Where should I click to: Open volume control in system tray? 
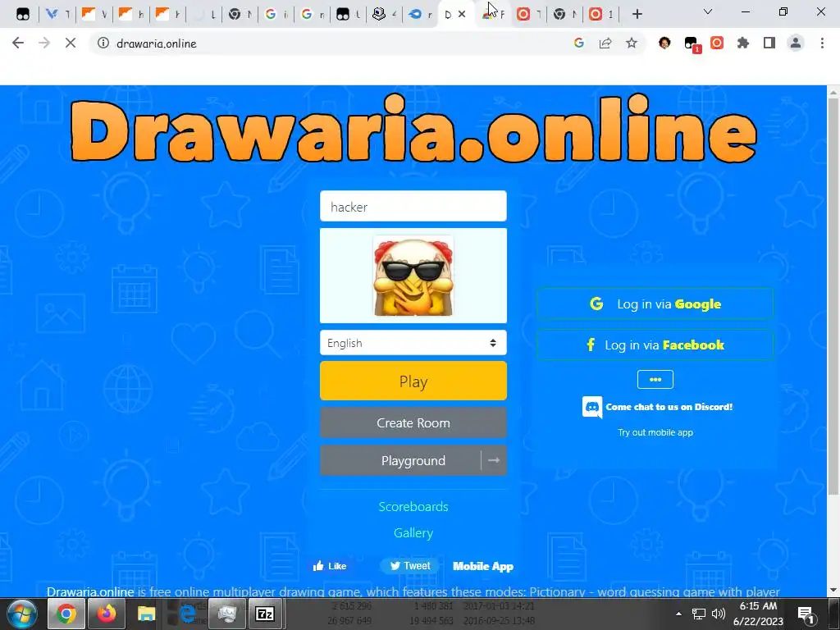click(x=719, y=614)
